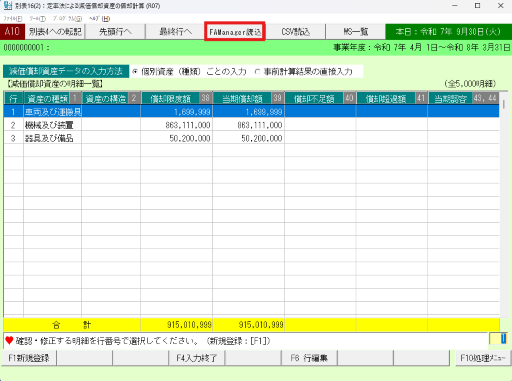The height and width of the screenshot is (381, 512).
Task: Jump to last row with 最終行へ
Action: click(175, 32)
